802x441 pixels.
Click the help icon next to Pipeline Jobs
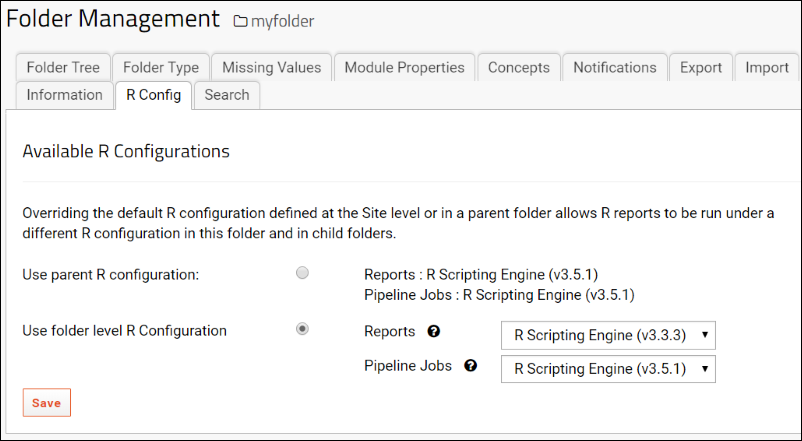pyautogui.click(x=471, y=366)
